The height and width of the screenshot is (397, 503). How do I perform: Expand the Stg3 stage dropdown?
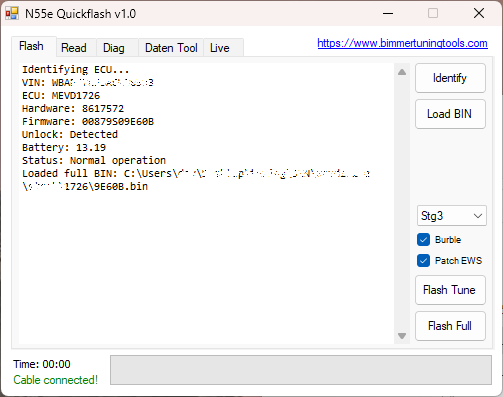click(x=452, y=216)
